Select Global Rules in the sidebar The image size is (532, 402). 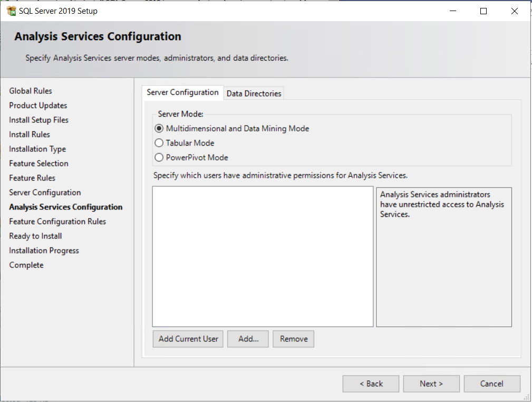click(31, 91)
